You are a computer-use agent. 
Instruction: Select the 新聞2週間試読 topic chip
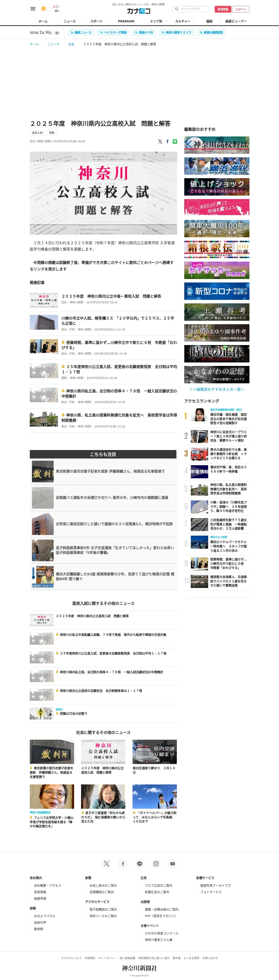click(x=211, y=33)
